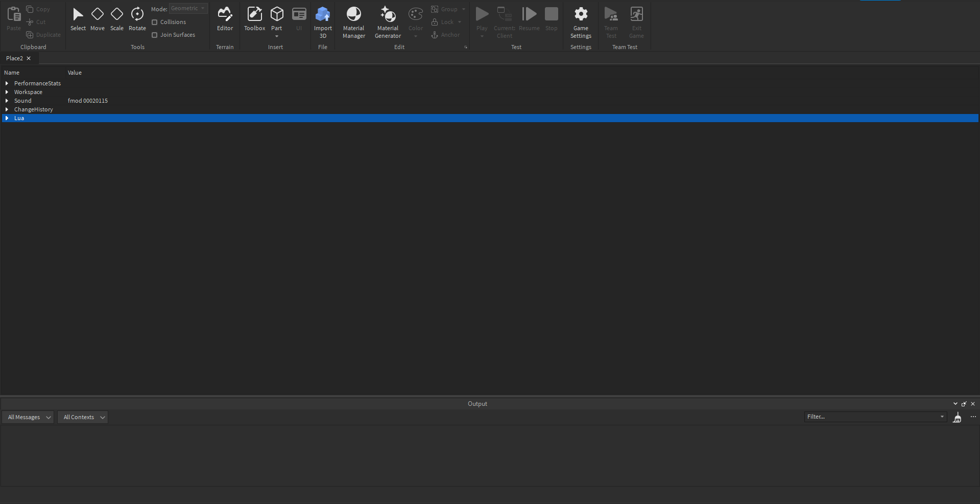Click the Output options ellipsis button
The image size is (980, 504).
(972, 417)
